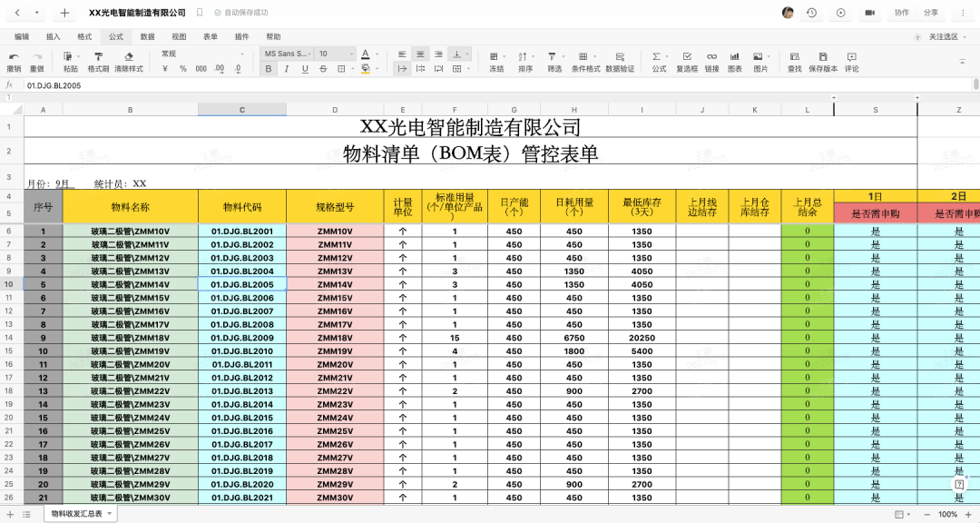This screenshot has height=523, width=980.
Task: Open the 编辑 menu
Action: coord(22,37)
